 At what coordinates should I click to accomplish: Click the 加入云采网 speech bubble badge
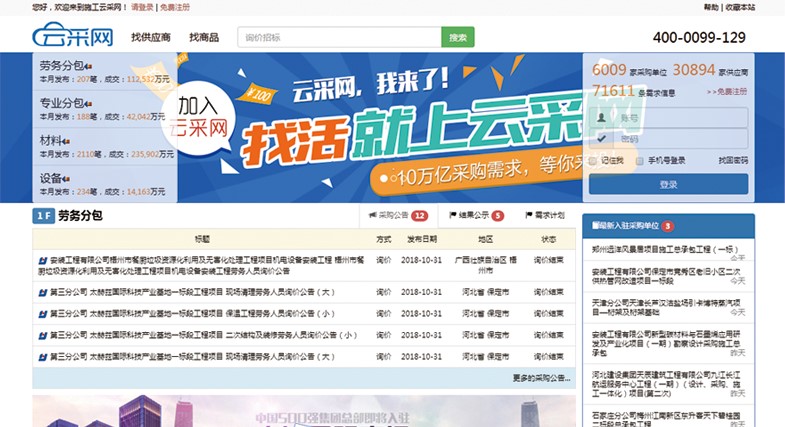click(x=204, y=116)
